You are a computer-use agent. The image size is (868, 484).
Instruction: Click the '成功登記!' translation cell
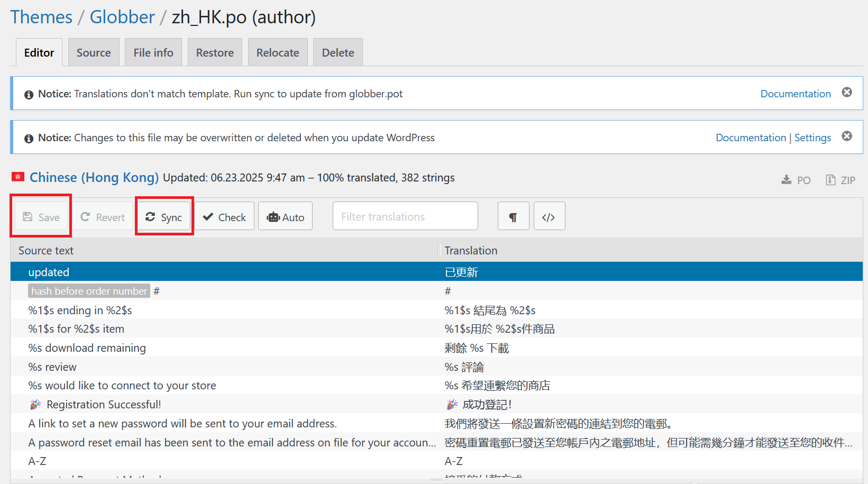[479, 404]
